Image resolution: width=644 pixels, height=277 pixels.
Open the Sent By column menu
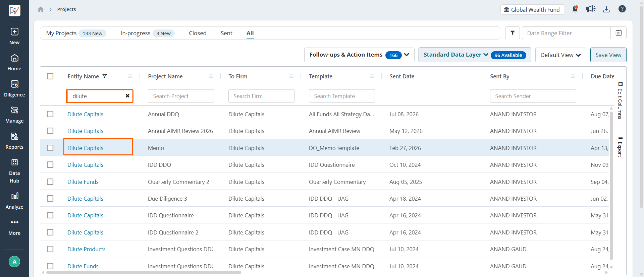click(573, 76)
